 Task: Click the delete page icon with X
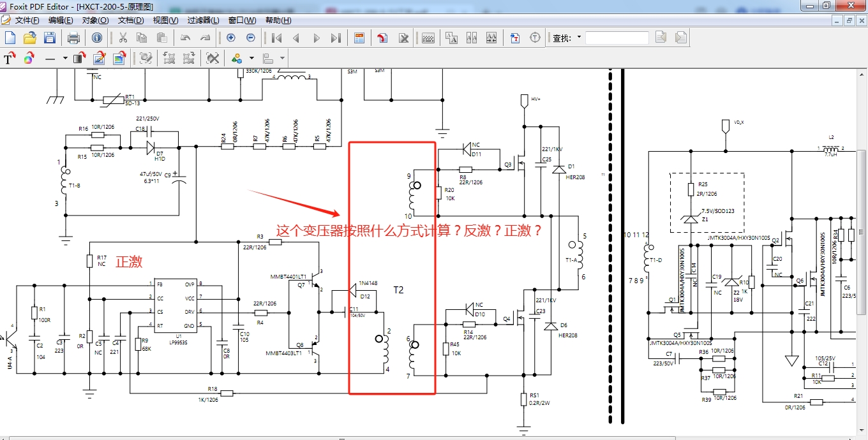tap(403, 38)
